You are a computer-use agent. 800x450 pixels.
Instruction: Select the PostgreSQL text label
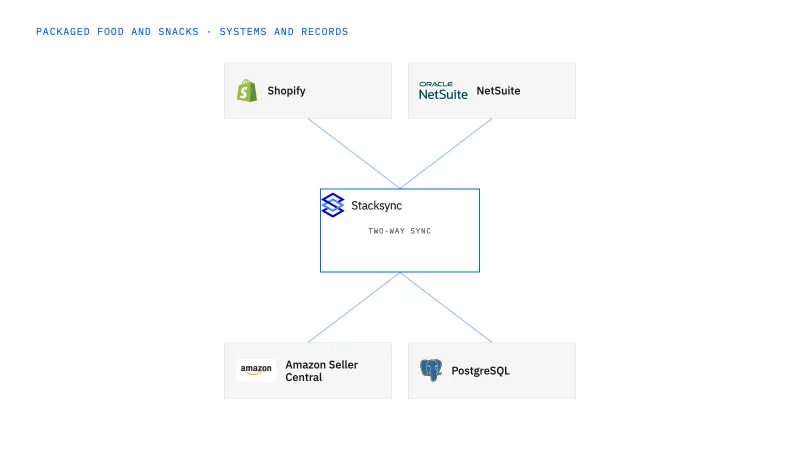coord(480,371)
